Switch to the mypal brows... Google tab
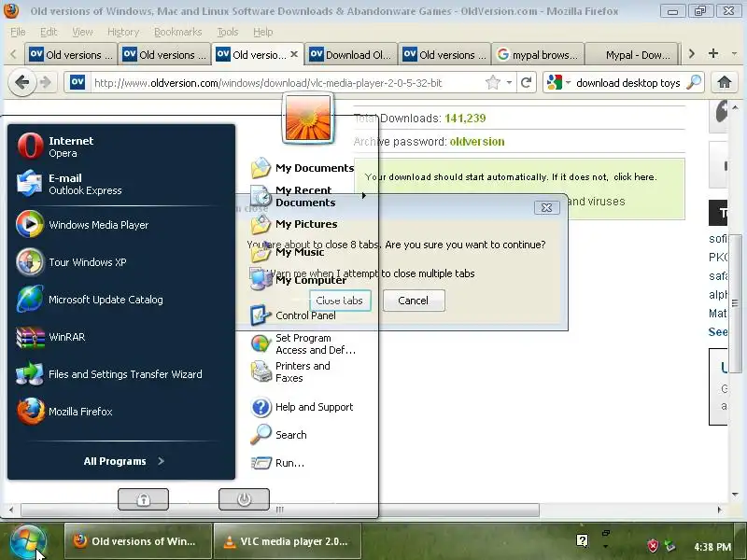 coord(537,55)
